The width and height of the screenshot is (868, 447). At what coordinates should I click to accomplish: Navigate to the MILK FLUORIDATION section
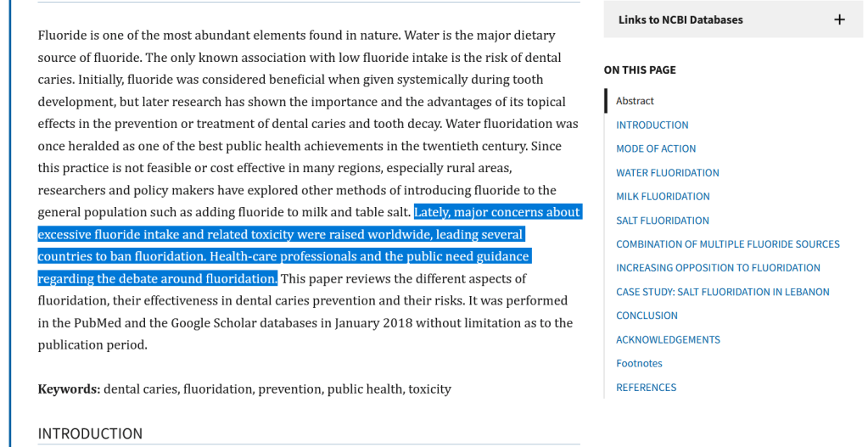tap(663, 197)
